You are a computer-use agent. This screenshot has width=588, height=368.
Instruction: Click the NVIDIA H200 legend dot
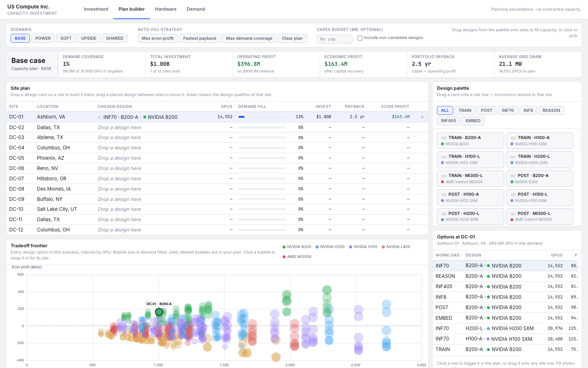coord(317,247)
